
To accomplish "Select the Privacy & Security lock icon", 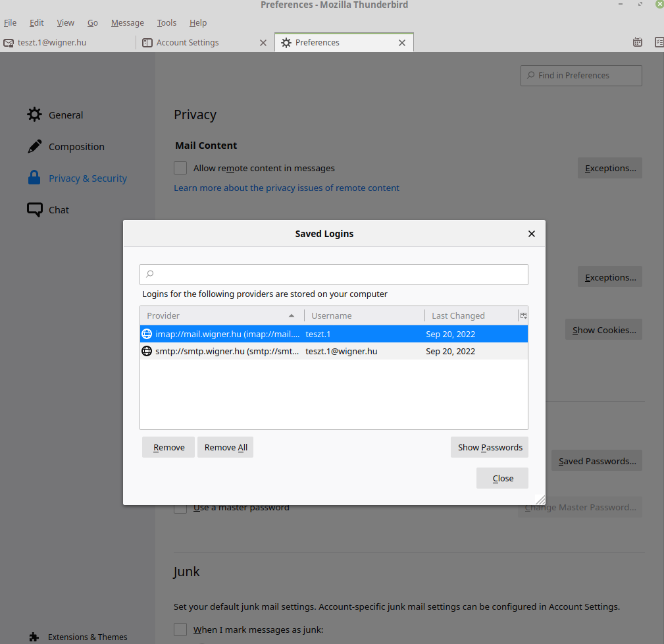I will click(34, 178).
